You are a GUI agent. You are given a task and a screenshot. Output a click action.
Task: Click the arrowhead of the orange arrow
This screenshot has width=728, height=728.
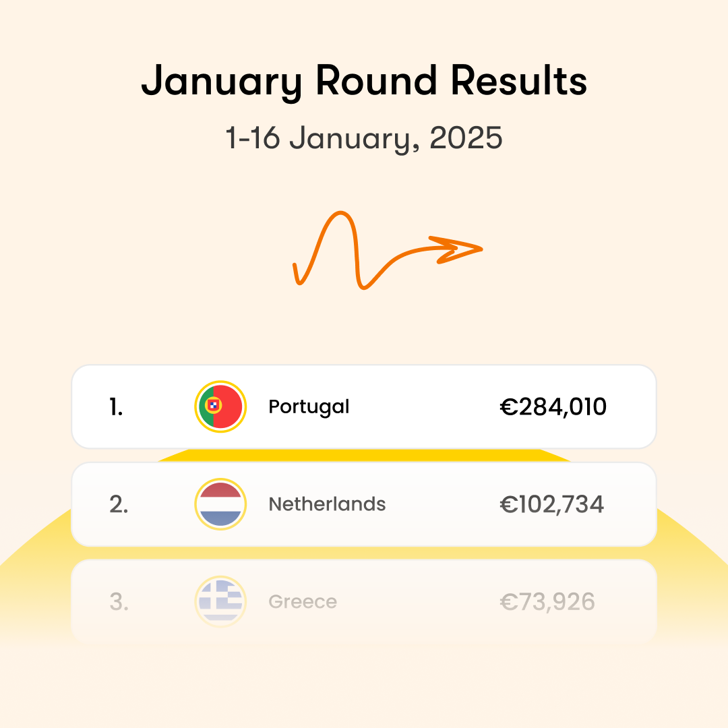[x=464, y=247]
